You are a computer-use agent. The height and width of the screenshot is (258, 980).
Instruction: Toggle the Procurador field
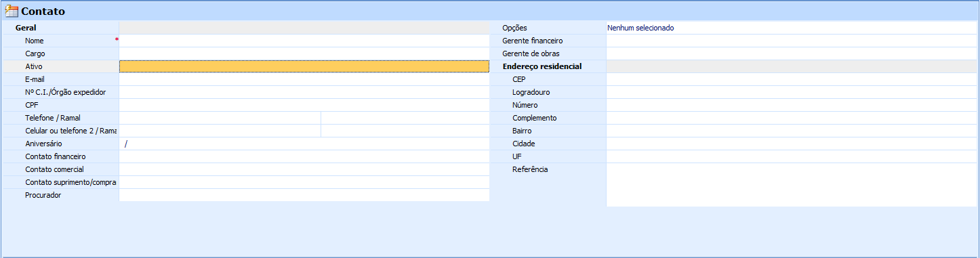point(304,195)
